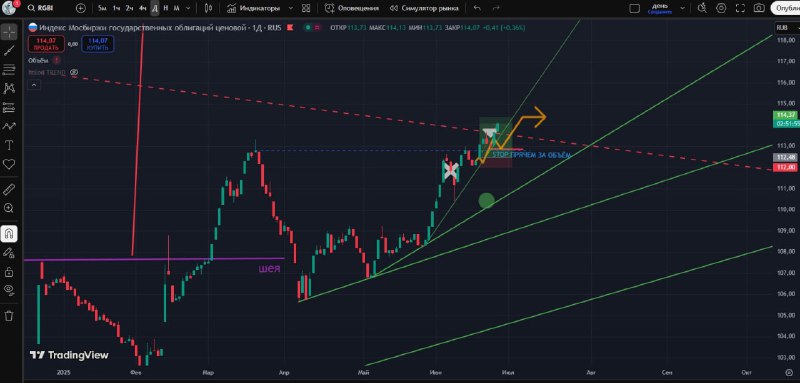Viewport: 800px width, 383px height.
Task: Open the forecasting and position tools
Action: coord(9,108)
